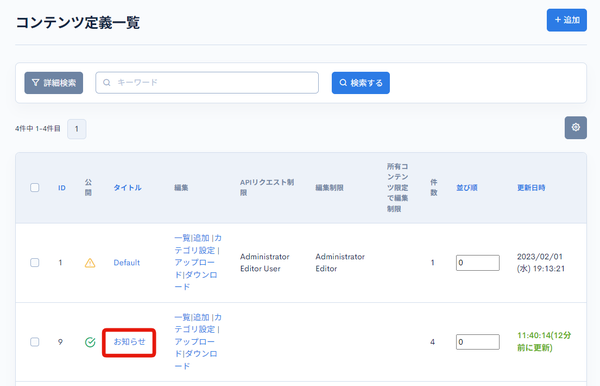Click the 編集制限 column header

coord(329,187)
